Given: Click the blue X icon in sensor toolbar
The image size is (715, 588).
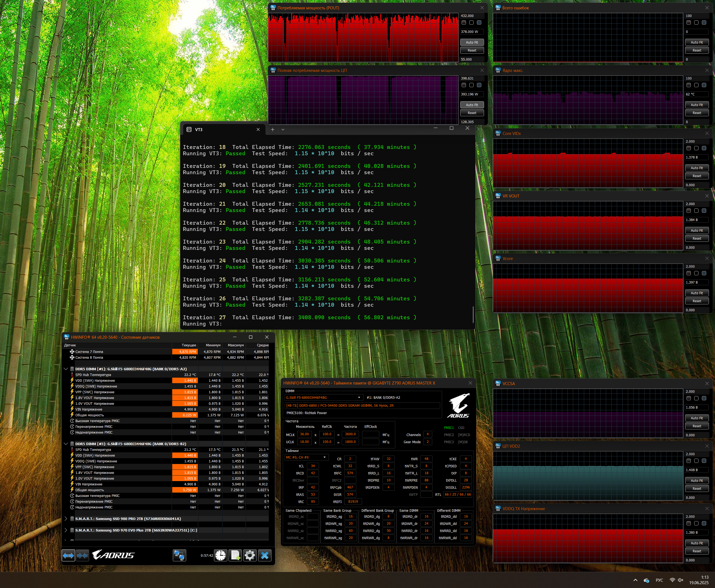Looking at the screenshot, I should click(x=265, y=555).
